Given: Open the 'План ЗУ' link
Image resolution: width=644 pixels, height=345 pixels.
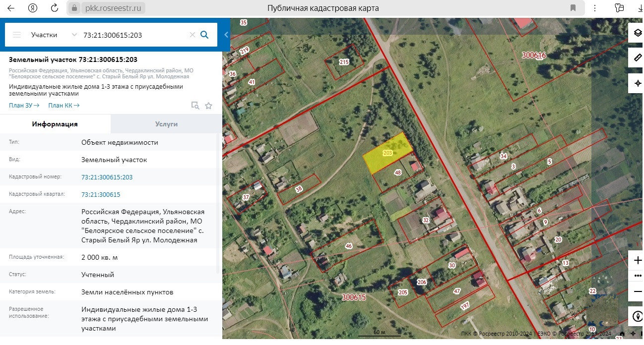Looking at the screenshot, I should click(24, 105).
